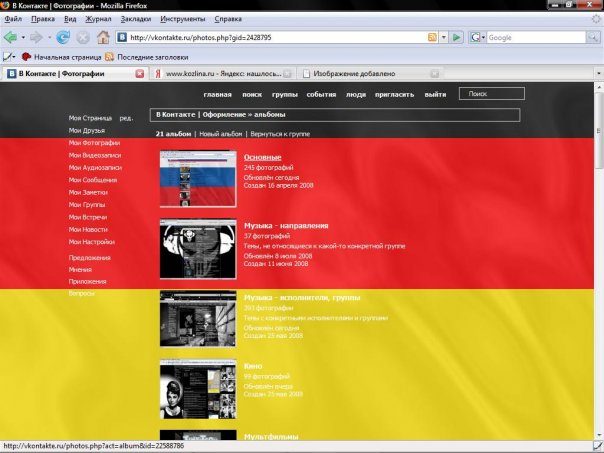
Task: Open the Закладки menu
Action: click(x=136, y=19)
